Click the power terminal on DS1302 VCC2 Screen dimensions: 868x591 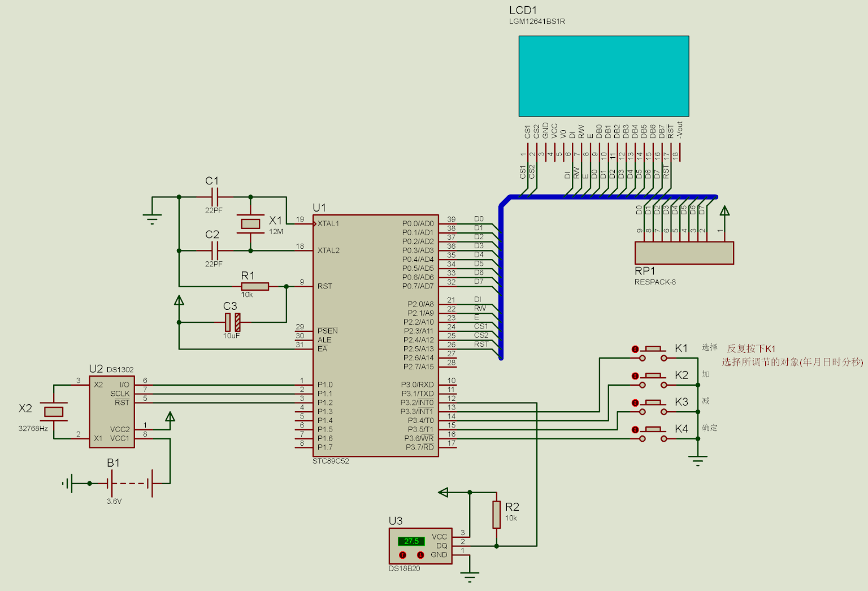[x=170, y=417]
